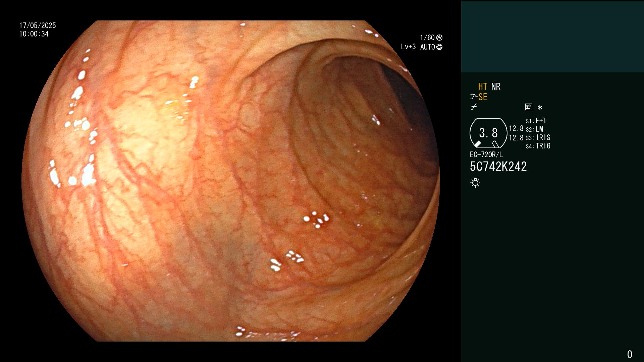Click the S1 F+T switch assignment
Viewport: 644px width, 362px height.
tap(536, 121)
